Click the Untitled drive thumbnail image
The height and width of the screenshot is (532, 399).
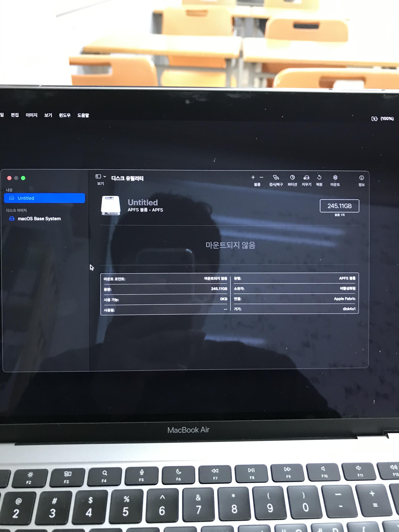111,205
